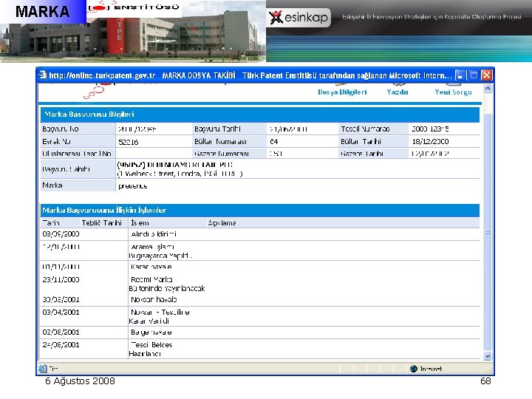532x399 pixels.
Task: Click the Tarih column header
Action: 51,223
